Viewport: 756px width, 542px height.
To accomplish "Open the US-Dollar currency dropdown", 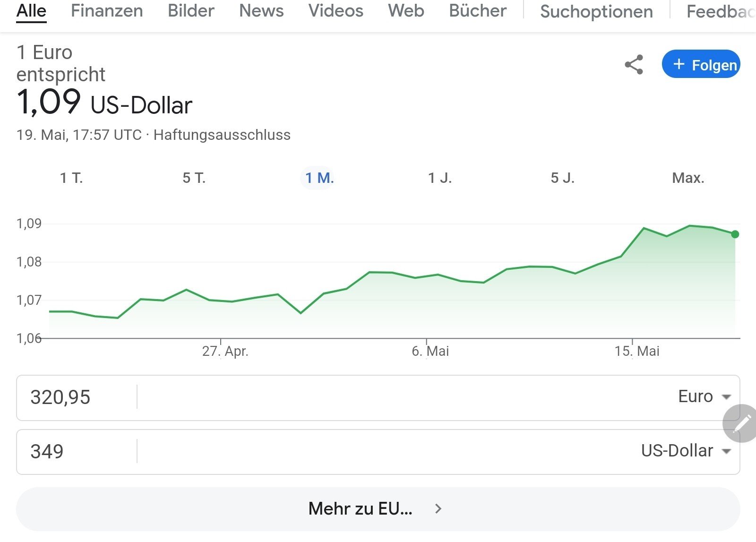I will point(686,451).
